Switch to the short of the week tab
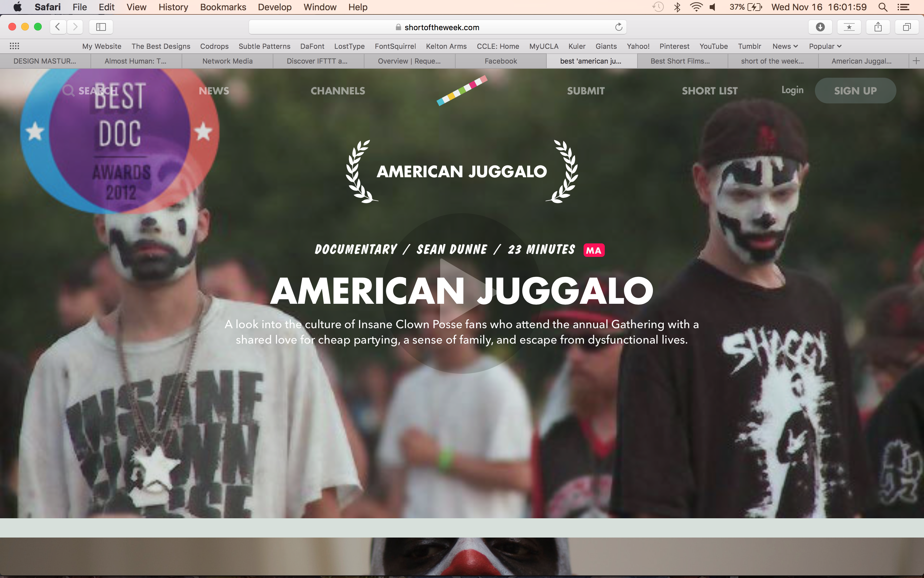 point(773,61)
